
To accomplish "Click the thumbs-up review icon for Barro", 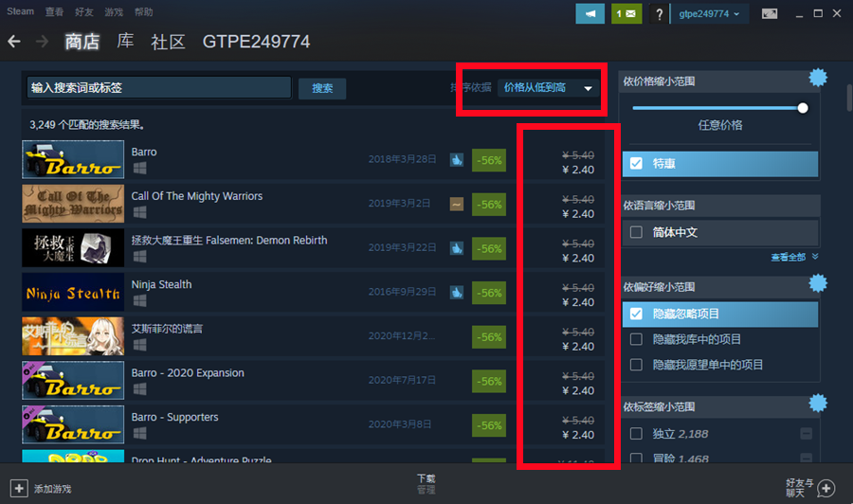I will (x=457, y=160).
